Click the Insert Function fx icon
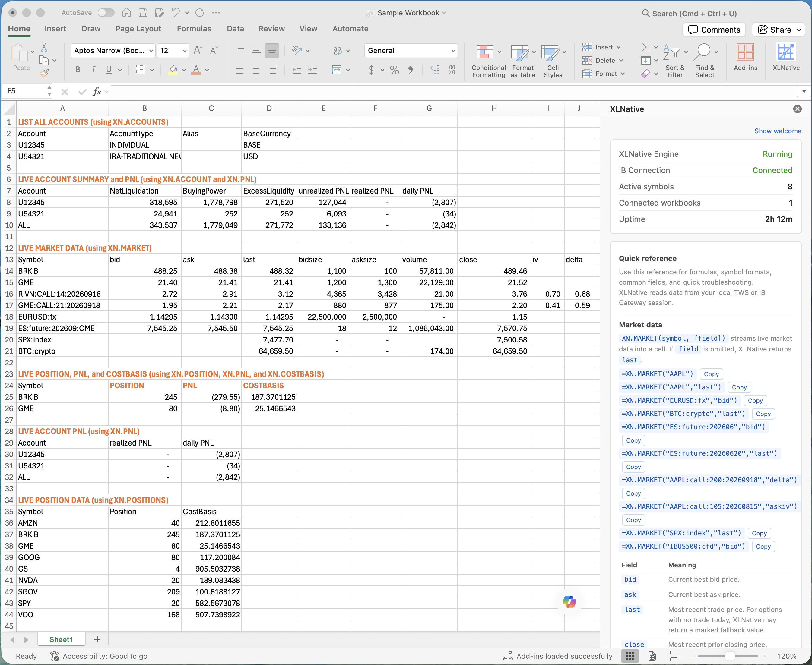Screen dimensions: 812x665 (97, 92)
